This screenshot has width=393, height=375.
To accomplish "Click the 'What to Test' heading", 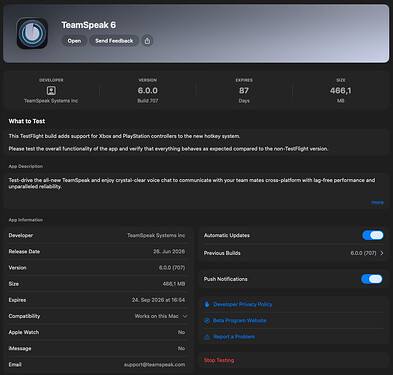I will (27, 121).
